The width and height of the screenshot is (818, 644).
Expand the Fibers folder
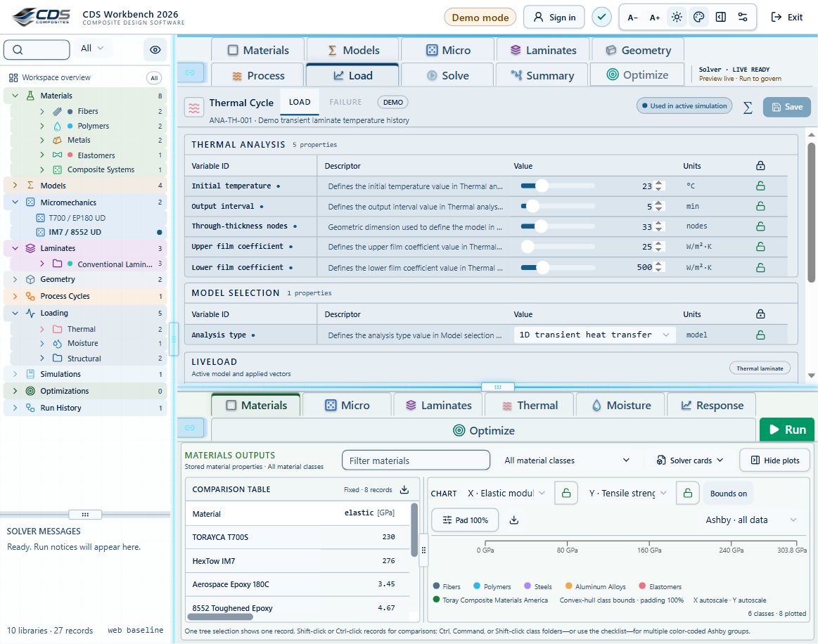point(42,111)
